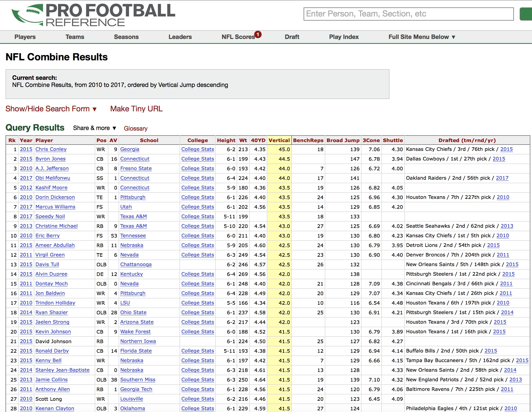Sort by Broad Jump column header
Screen dimensions: 532x412
343,140
